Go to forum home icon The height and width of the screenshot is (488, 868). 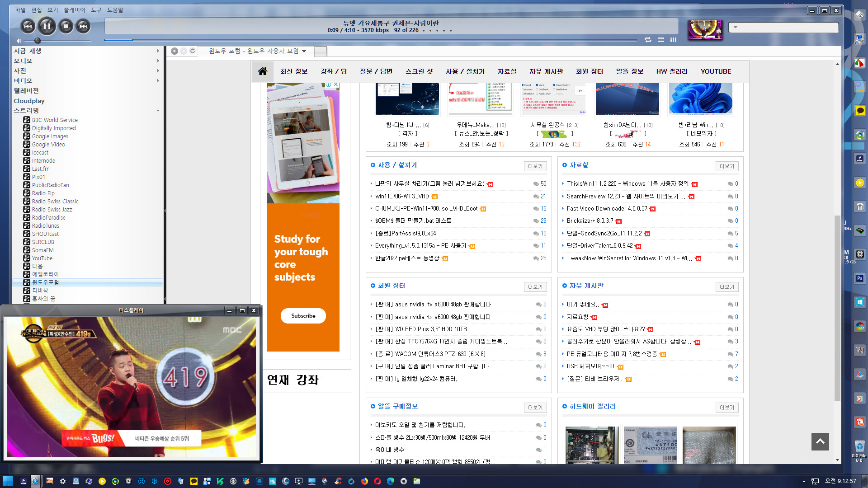point(262,71)
